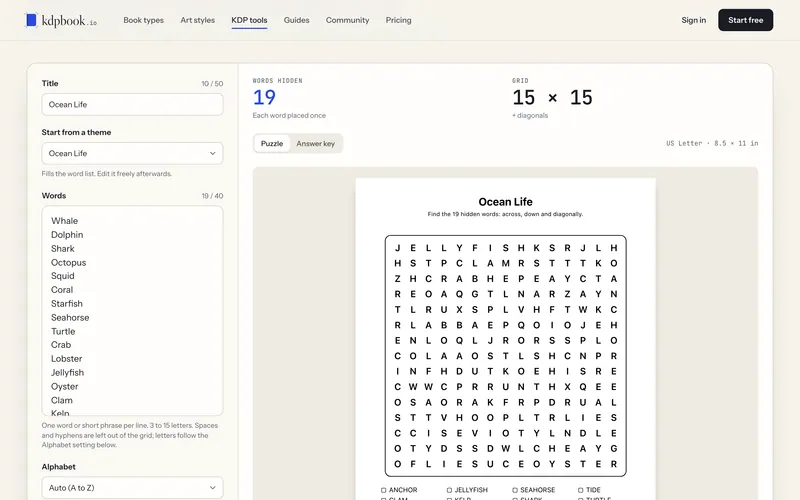800x500 pixels.
Task: Click the word Oyster in the list
Action: 64,386
